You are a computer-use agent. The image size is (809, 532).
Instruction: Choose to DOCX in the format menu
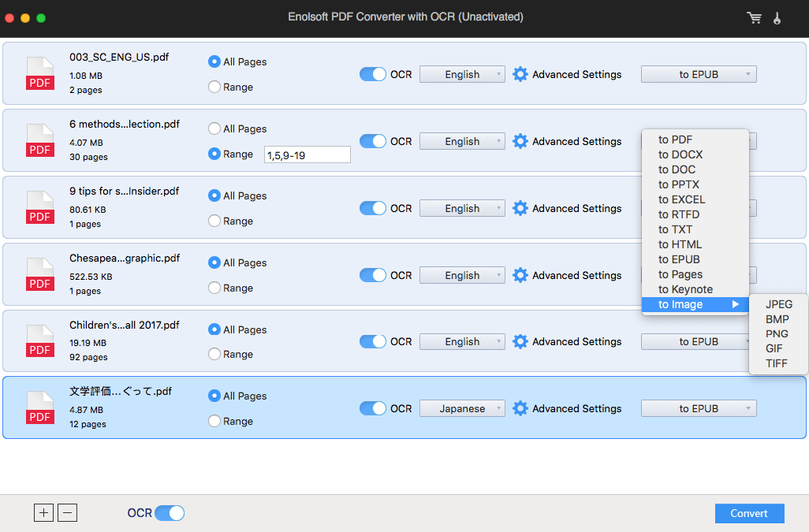pyautogui.click(x=695, y=154)
